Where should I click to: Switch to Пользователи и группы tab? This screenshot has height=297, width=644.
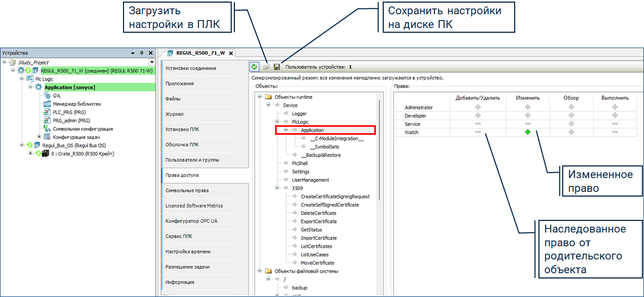(192, 160)
